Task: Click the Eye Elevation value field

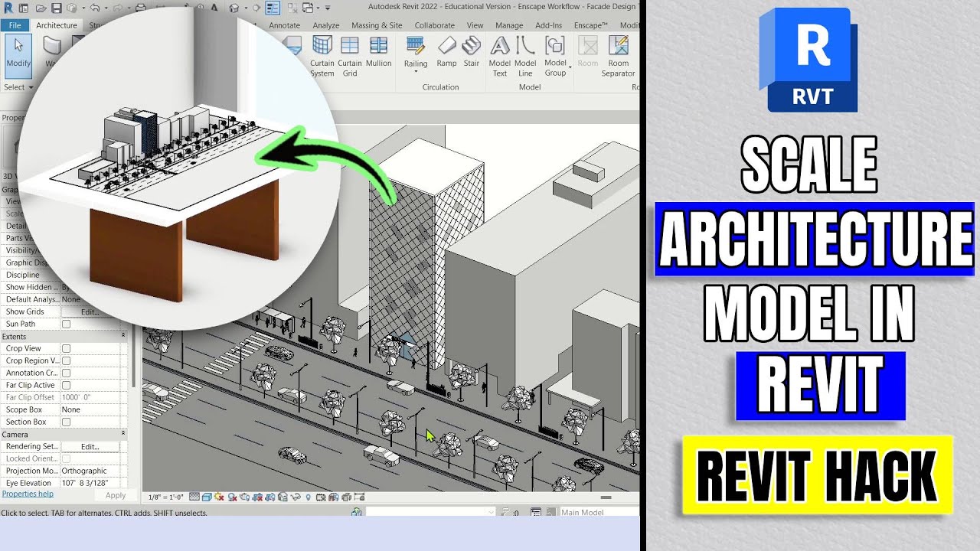Action: tap(90, 483)
